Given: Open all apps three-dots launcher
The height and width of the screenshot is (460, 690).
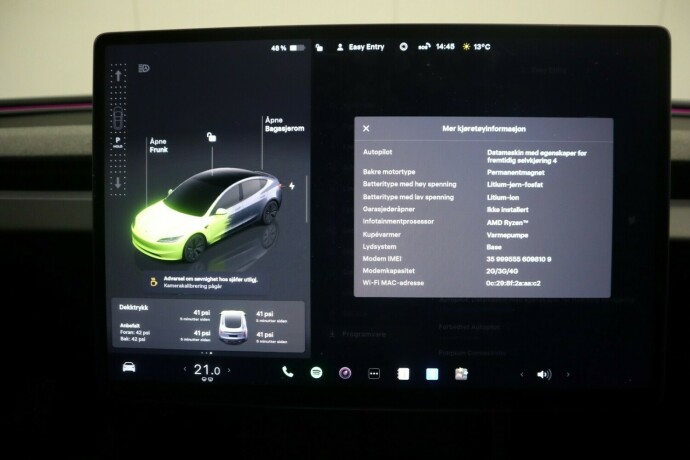Looking at the screenshot, I should click(x=374, y=374).
